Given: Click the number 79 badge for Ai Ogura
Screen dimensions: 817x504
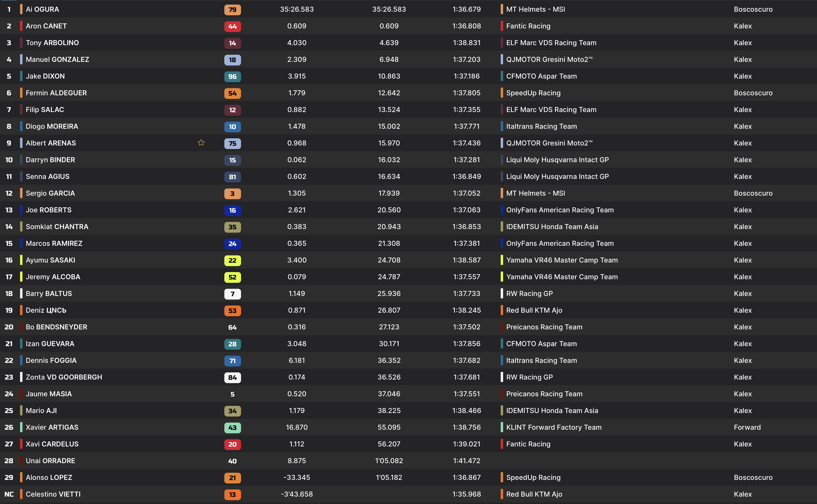Looking at the screenshot, I should pyautogui.click(x=232, y=10).
